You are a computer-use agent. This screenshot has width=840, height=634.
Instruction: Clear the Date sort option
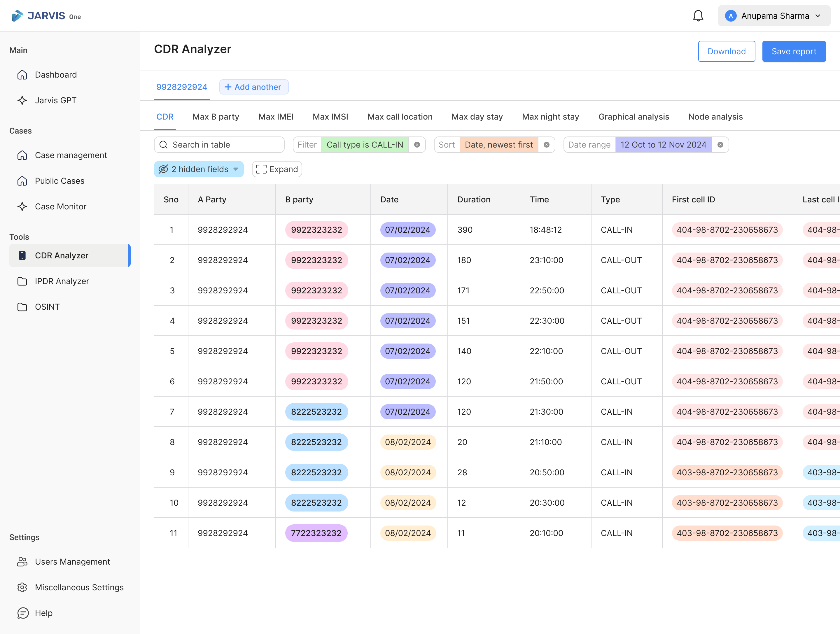[546, 145]
